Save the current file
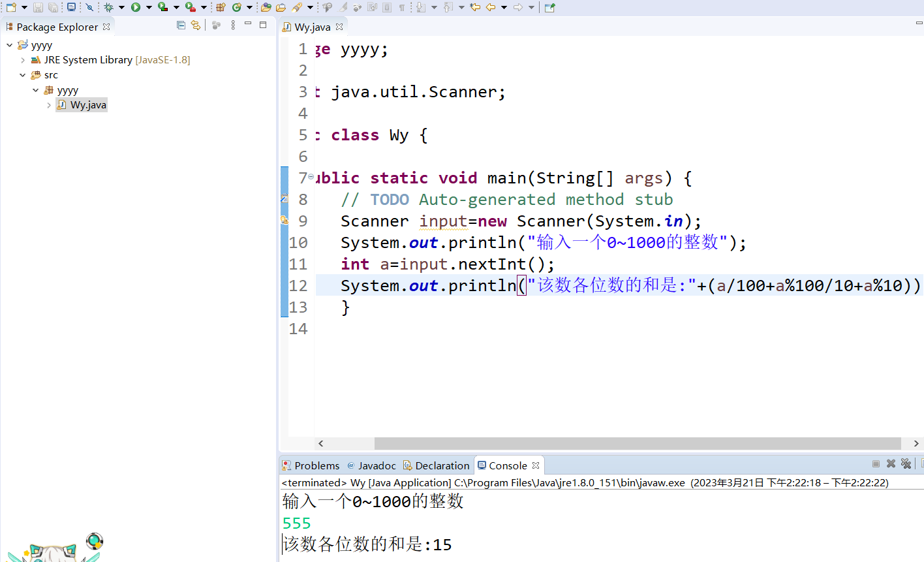Viewport: 924px width, 562px height. (38, 7)
